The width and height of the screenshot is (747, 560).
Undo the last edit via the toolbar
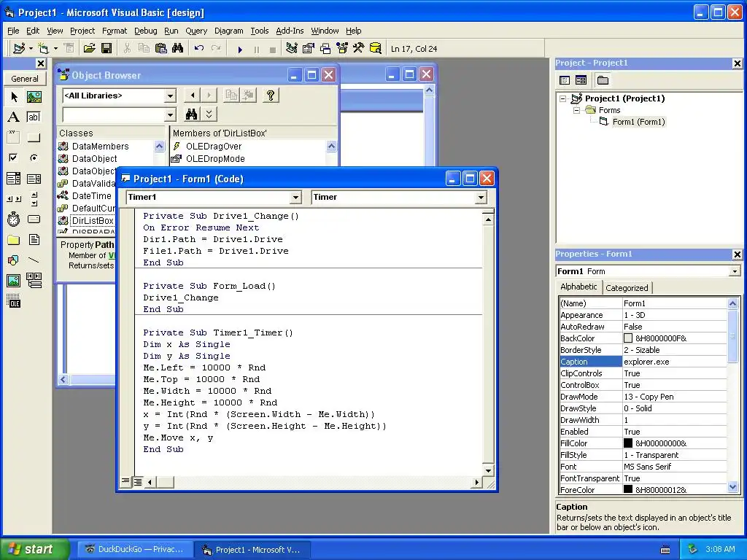click(x=199, y=49)
